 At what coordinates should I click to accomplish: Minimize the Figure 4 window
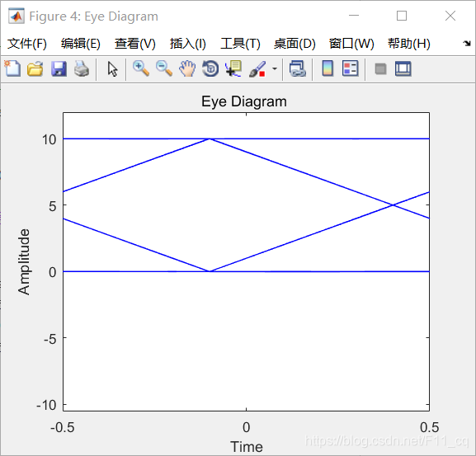pyautogui.click(x=354, y=16)
